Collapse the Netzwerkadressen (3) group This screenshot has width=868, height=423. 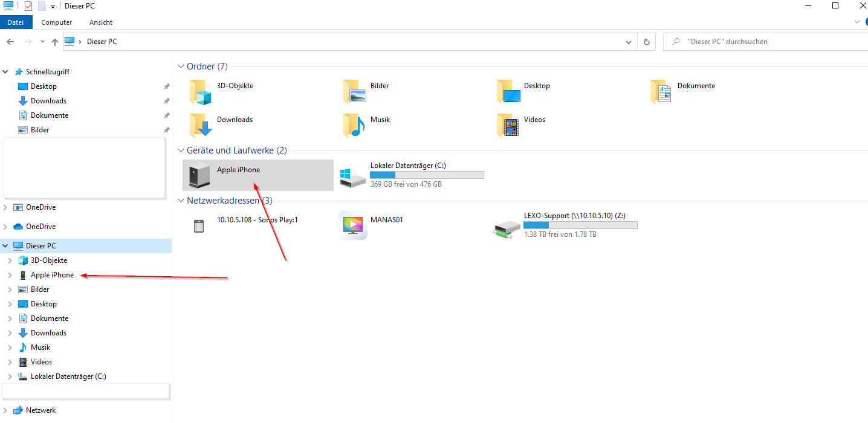pyautogui.click(x=181, y=201)
